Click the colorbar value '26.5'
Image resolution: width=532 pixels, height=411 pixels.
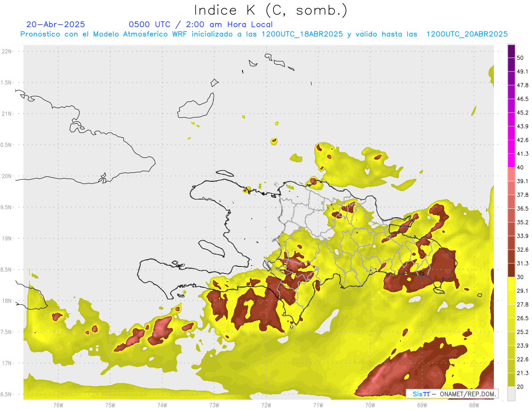tap(523, 318)
